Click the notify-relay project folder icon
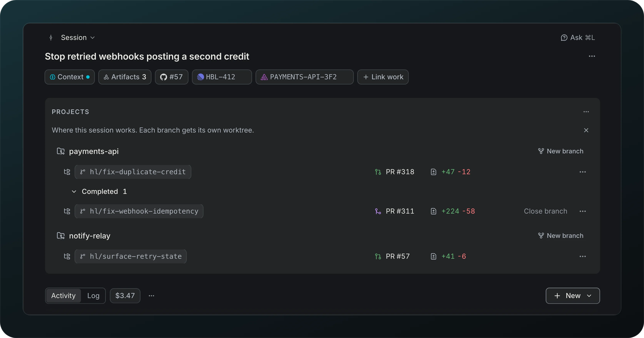The width and height of the screenshot is (644, 338). [61, 236]
